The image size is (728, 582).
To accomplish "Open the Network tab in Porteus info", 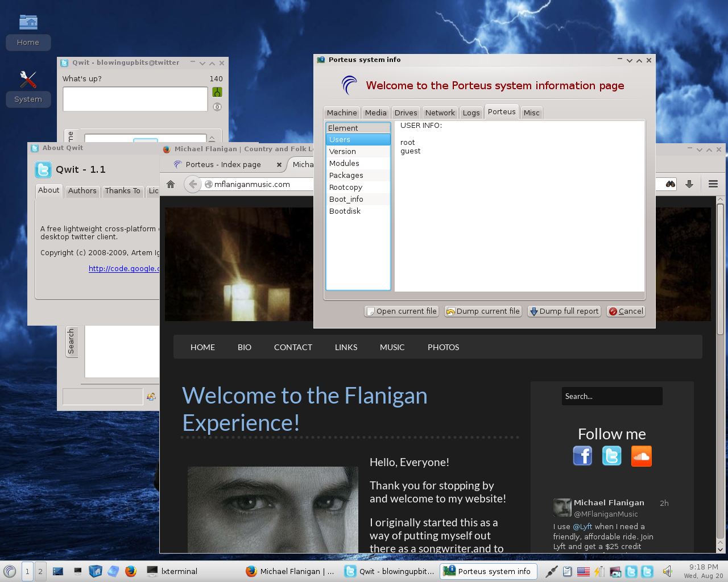I will [440, 113].
